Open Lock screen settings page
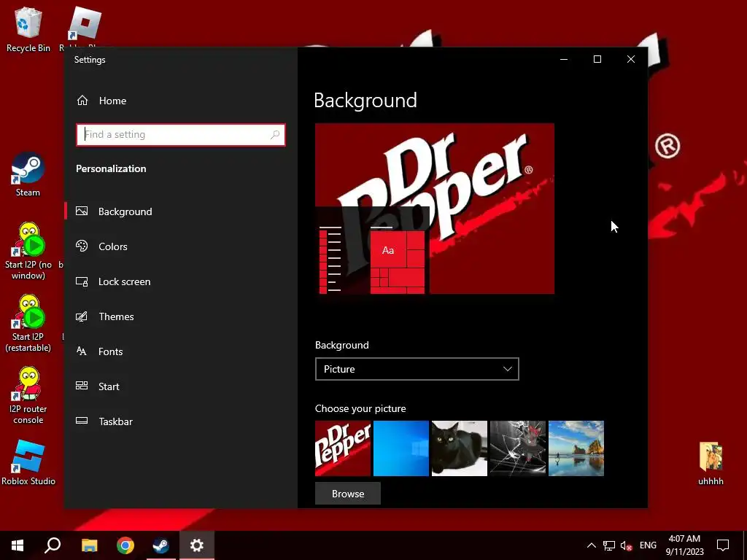The height and width of the screenshot is (560, 747). coord(181,281)
